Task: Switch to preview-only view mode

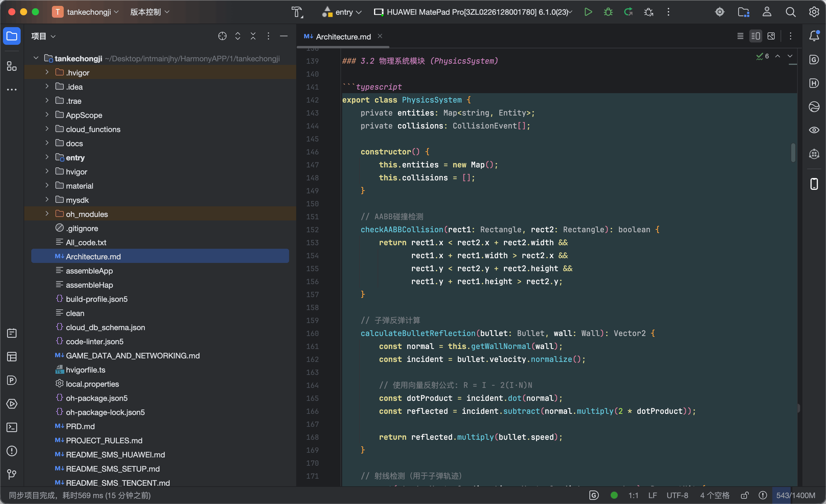Action: [771, 36]
